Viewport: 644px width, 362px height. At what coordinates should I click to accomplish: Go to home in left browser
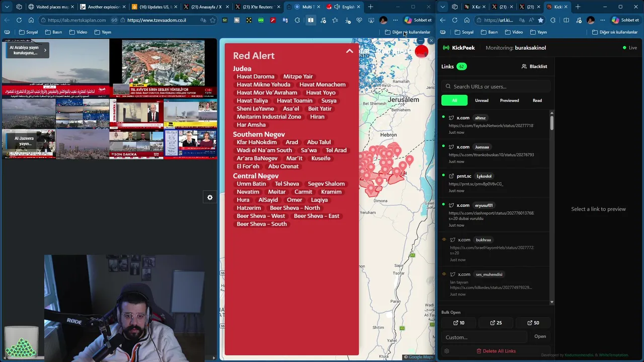31,20
